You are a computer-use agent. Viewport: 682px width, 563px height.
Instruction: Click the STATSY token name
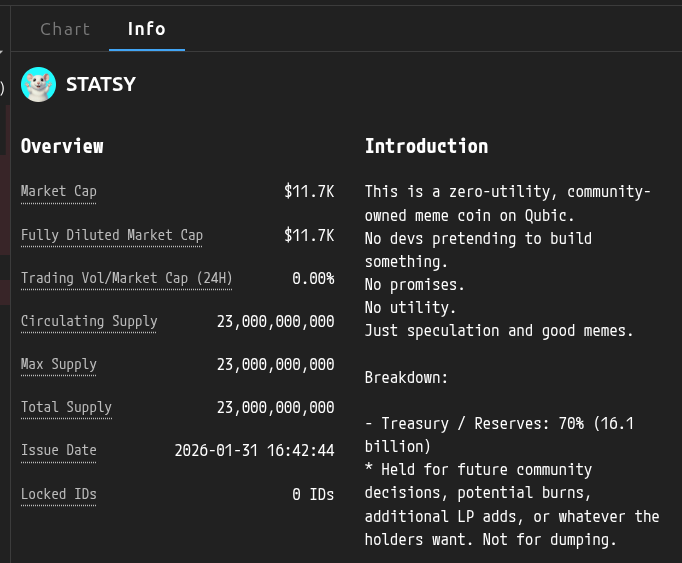[x=100, y=85]
